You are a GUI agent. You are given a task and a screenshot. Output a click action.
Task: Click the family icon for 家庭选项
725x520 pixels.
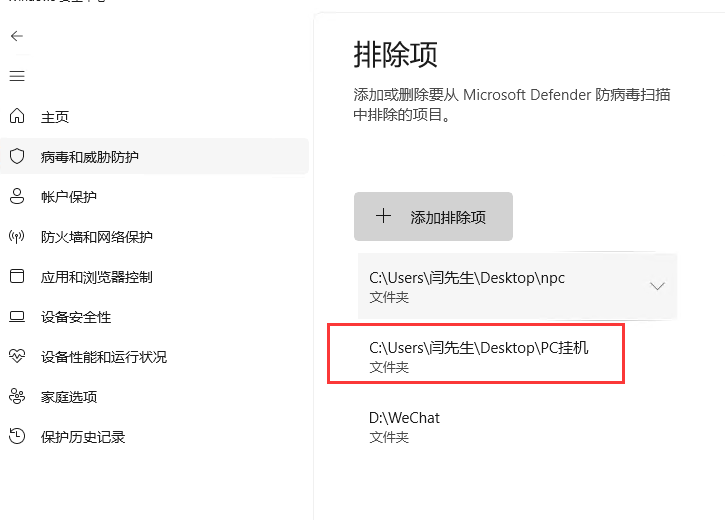coord(16,397)
